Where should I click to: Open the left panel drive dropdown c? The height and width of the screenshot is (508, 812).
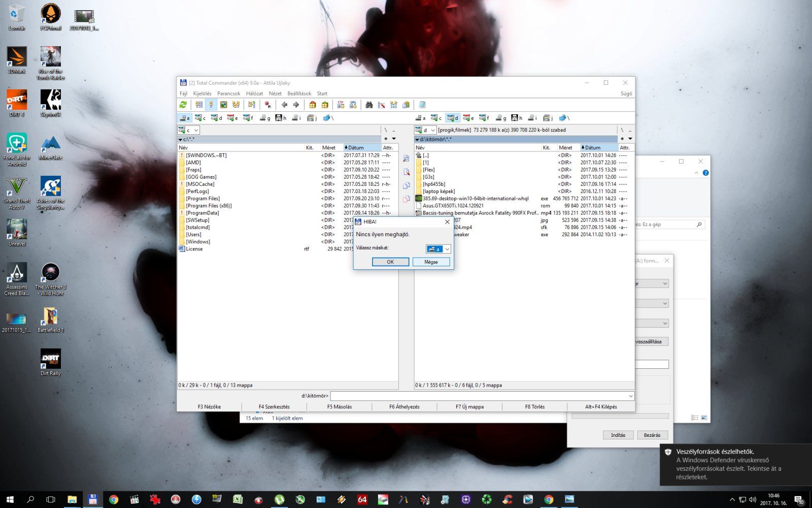pos(188,130)
